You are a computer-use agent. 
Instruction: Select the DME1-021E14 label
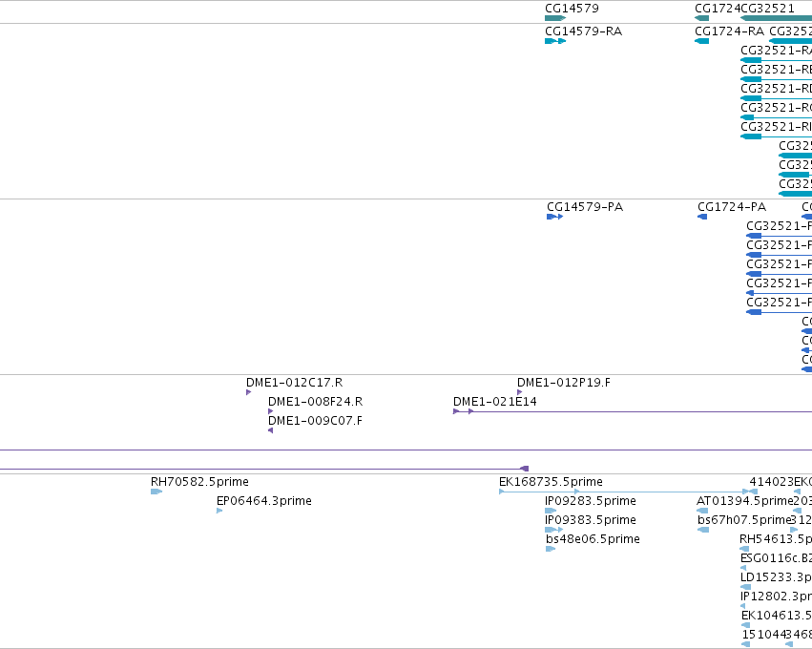[495, 402]
